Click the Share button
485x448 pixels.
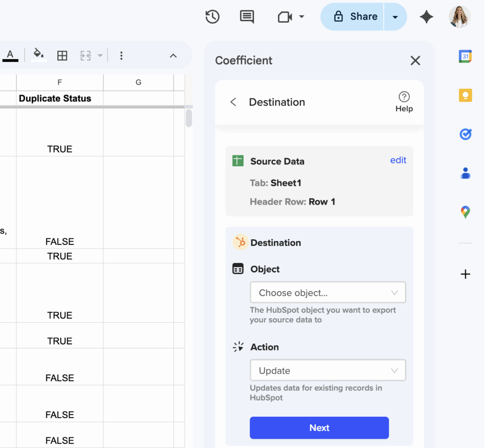352,17
